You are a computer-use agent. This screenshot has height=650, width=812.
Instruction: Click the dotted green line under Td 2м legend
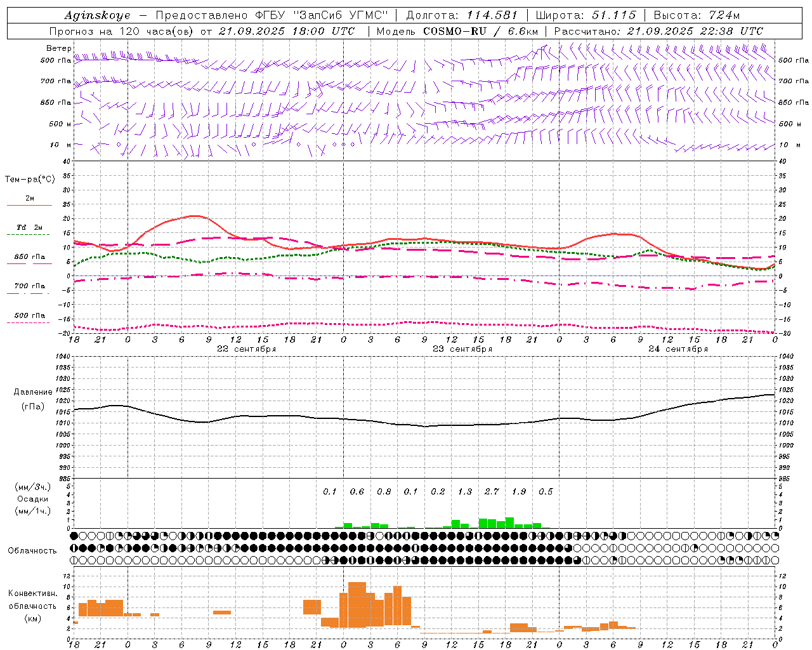(28, 235)
